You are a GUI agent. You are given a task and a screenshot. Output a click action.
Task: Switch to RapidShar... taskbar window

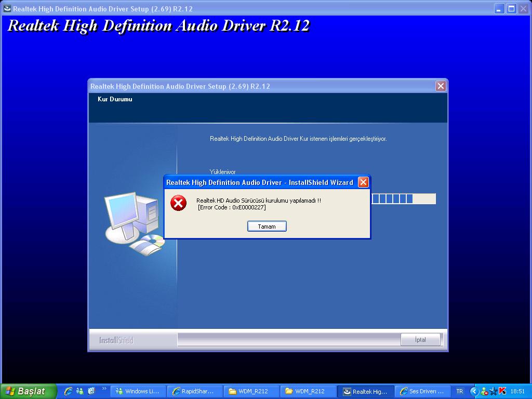[195, 391]
